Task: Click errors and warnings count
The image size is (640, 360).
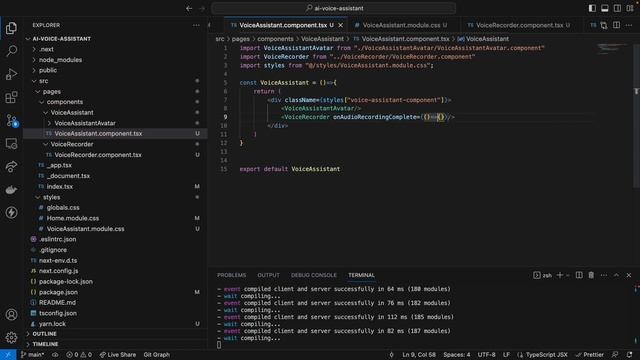Action: (79, 355)
